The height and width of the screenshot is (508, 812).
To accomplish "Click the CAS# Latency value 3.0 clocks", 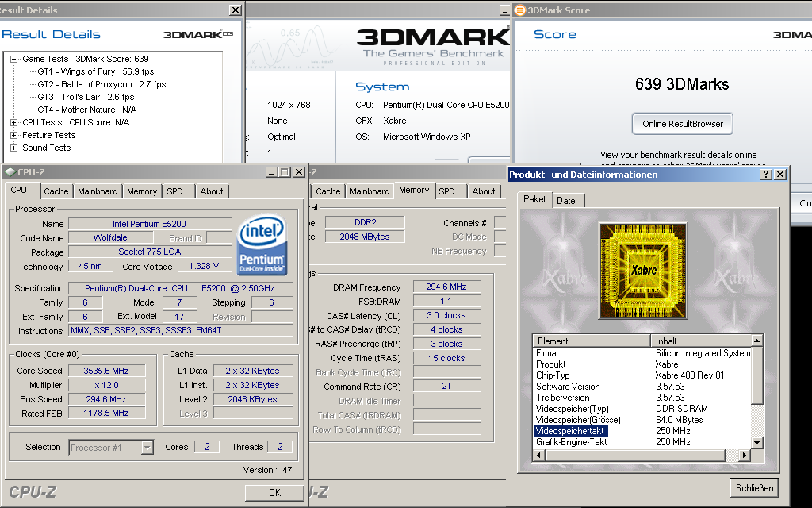I will pos(446,315).
